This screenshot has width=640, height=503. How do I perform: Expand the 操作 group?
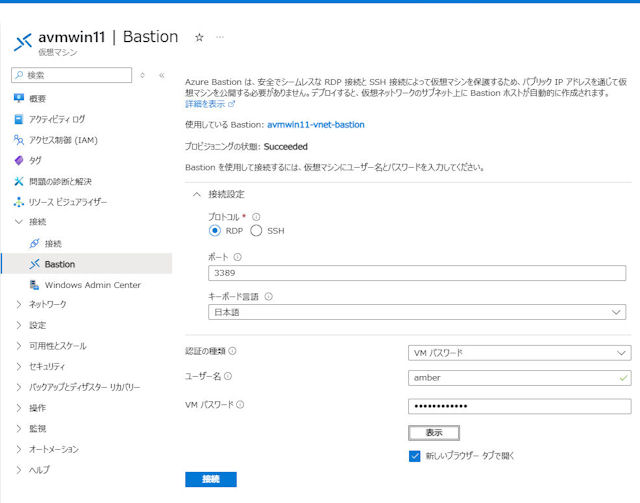19,407
